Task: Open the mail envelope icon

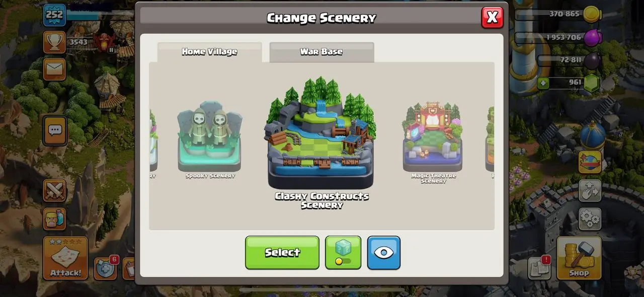Action: (54, 69)
